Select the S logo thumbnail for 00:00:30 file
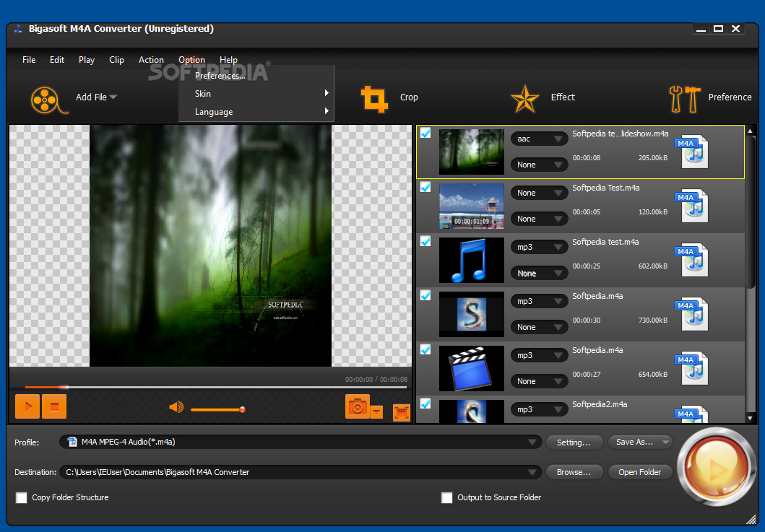 tap(471, 314)
